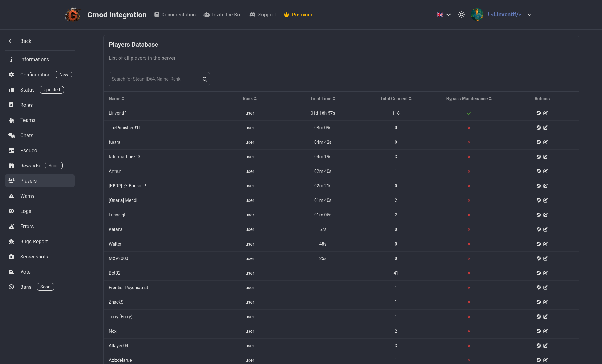Toggle bypass maintenance cross for fustra
Screen dimensions: 602x364
pos(469,142)
